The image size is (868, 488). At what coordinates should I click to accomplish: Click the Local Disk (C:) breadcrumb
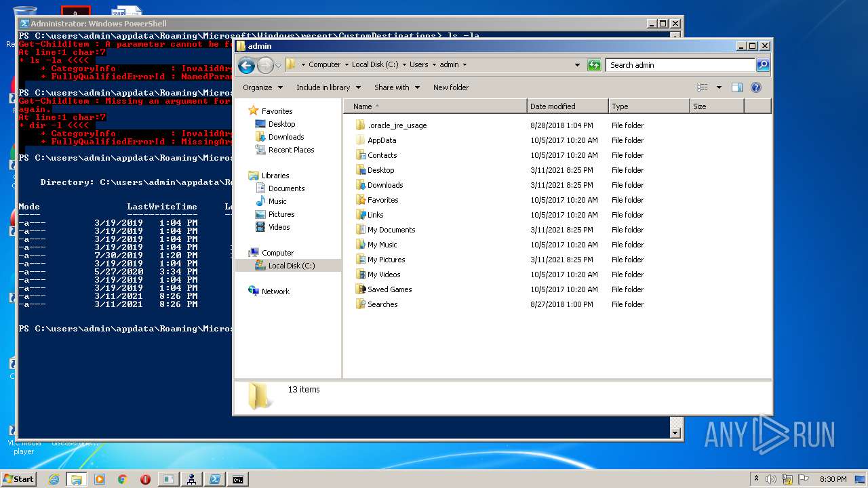point(375,65)
